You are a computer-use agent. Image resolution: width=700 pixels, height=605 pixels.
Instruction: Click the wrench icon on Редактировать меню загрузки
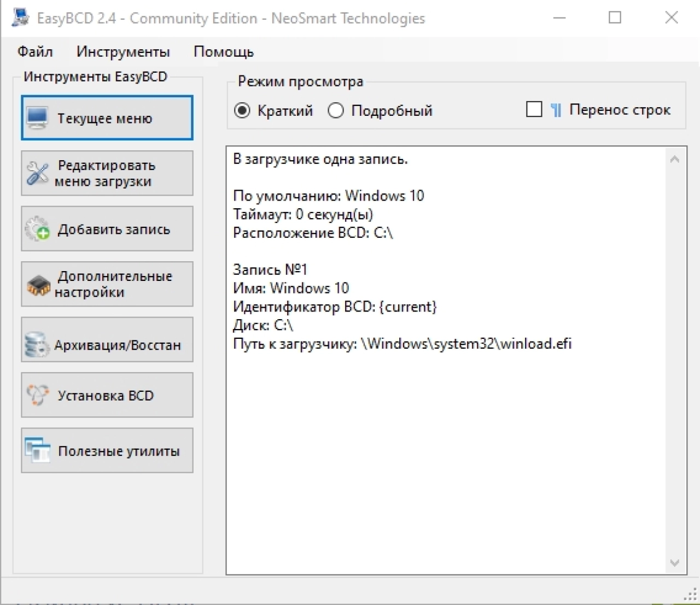[x=37, y=173]
